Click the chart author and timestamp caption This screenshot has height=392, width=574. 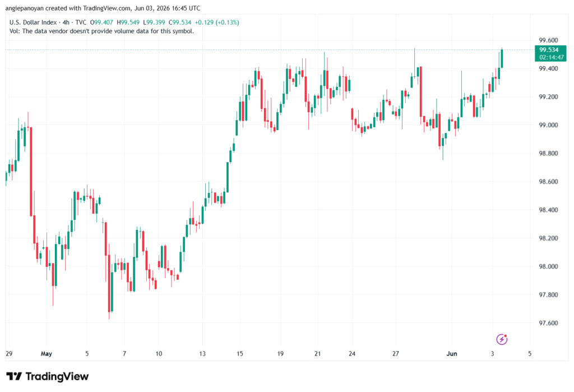coord(103,8)
